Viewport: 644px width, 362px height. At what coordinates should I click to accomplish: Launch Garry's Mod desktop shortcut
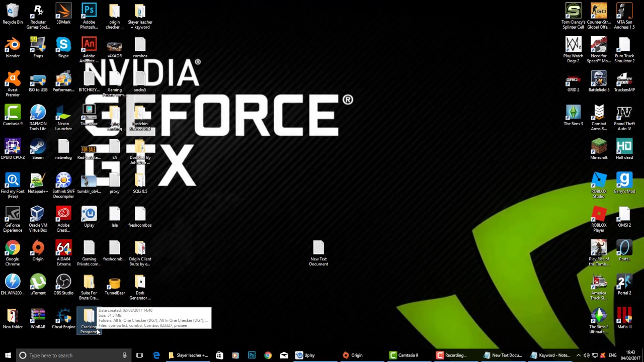coord(624,184)
